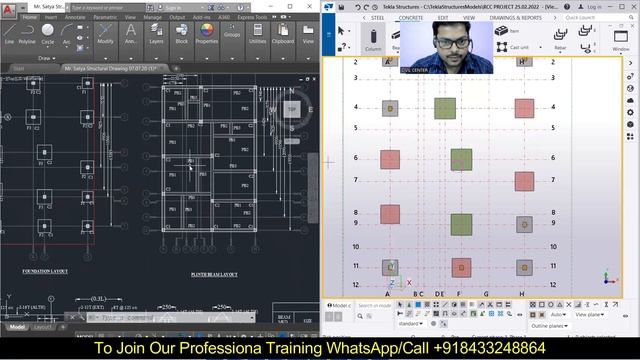Click the AutoCAD command line input
This screenshot has height=360, width=640.
tap(171, 318)
